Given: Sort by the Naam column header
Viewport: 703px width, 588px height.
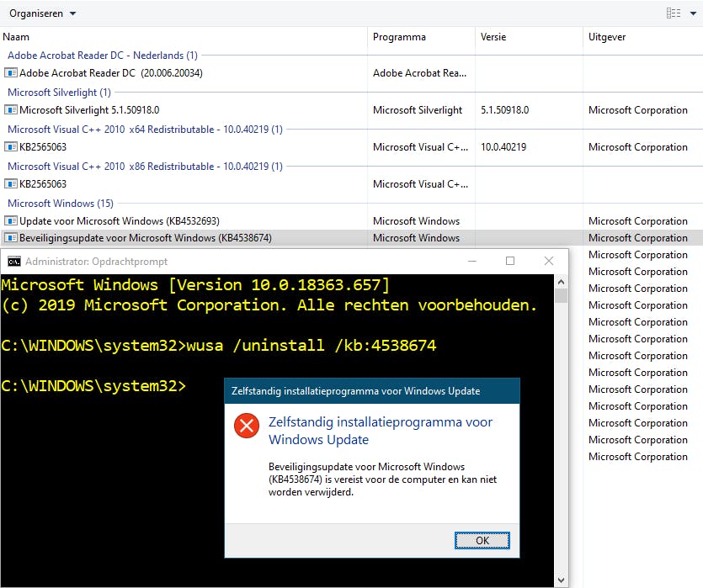Looking at the screenshot, I should click(x=16, y=37).
